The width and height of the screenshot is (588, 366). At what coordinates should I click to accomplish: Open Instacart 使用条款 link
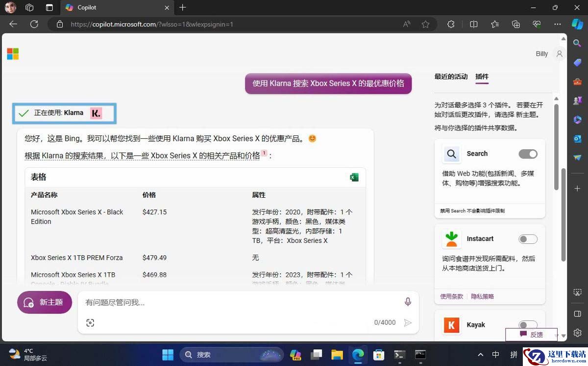click(451, 296)
